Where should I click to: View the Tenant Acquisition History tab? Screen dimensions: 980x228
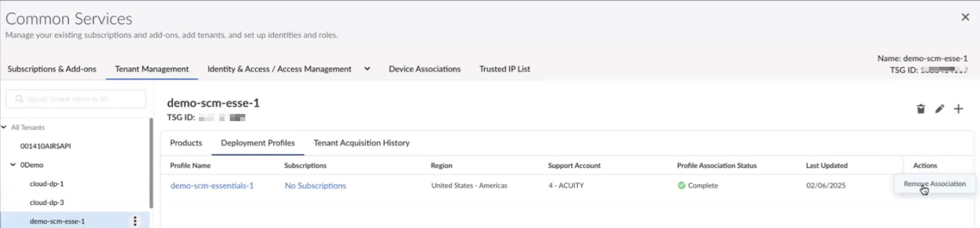(362, 143)
